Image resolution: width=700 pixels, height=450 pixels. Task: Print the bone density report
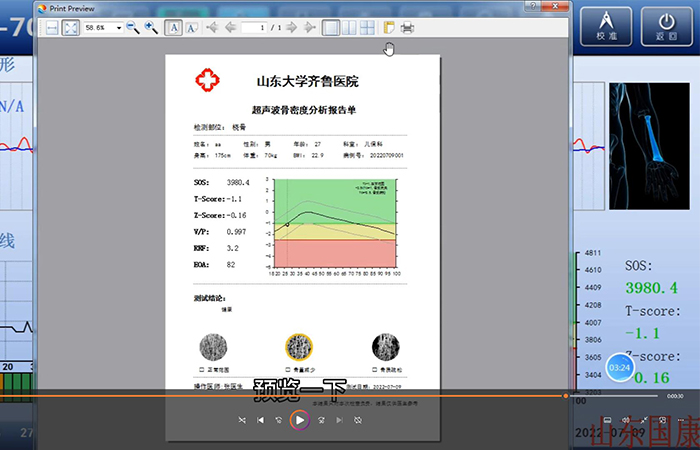pyautogui.click(x=407, y=28)
